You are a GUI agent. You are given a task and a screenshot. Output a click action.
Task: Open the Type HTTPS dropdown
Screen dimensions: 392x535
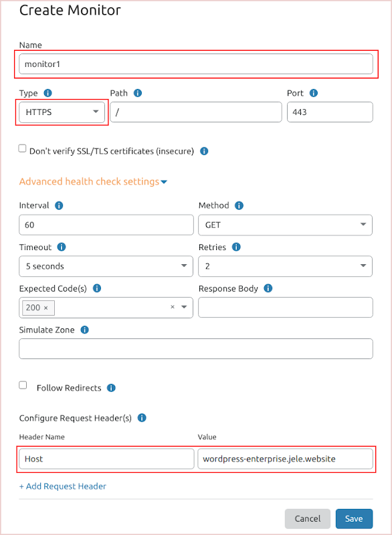tap(62, 112)
